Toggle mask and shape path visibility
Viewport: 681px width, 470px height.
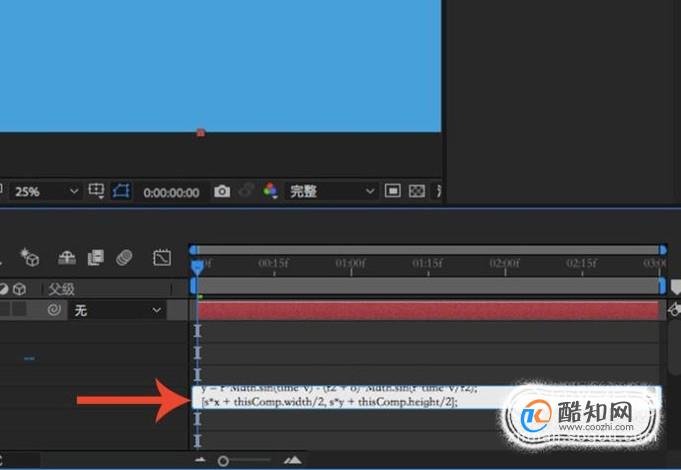(121, 191)
